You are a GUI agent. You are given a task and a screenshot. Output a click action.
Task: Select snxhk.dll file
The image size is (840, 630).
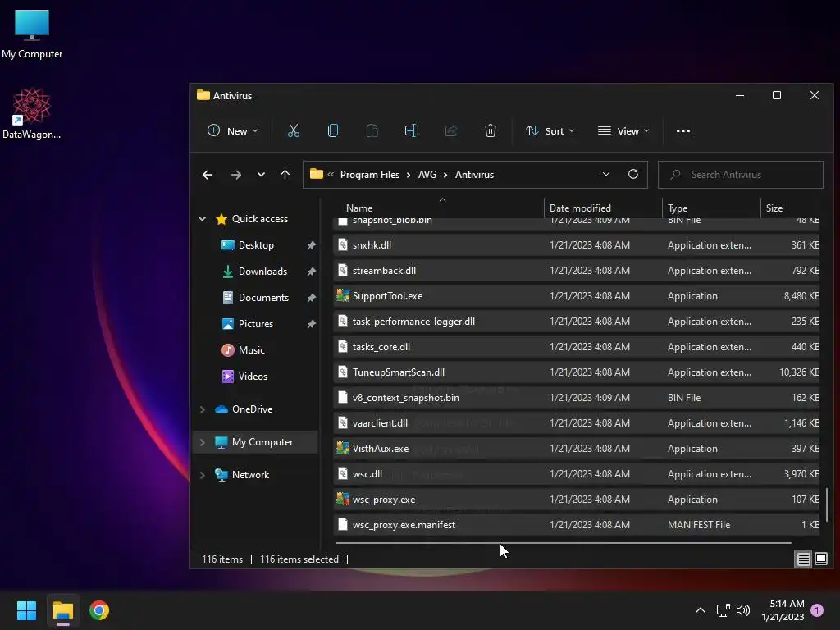[577, 244]
